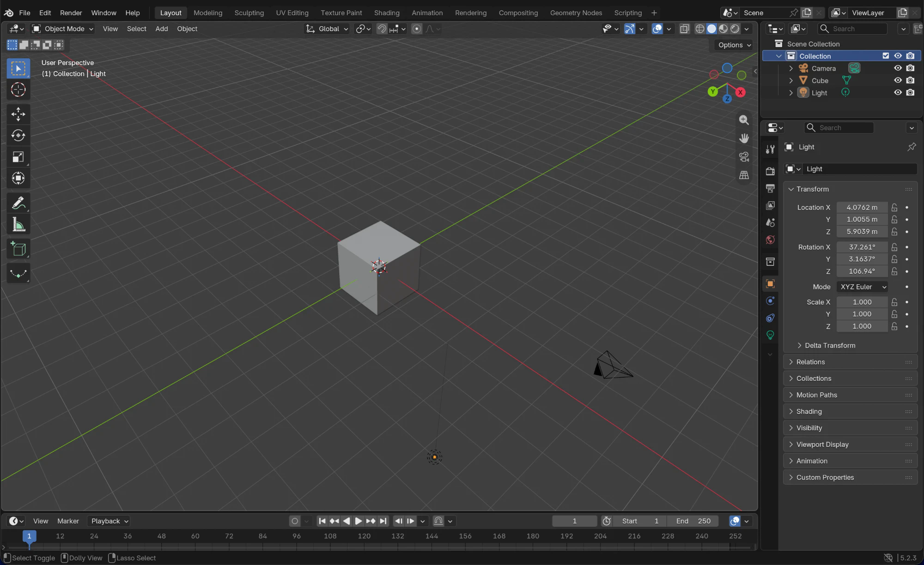Switch orthographic/perspective view grid icon

click(744, 175)
